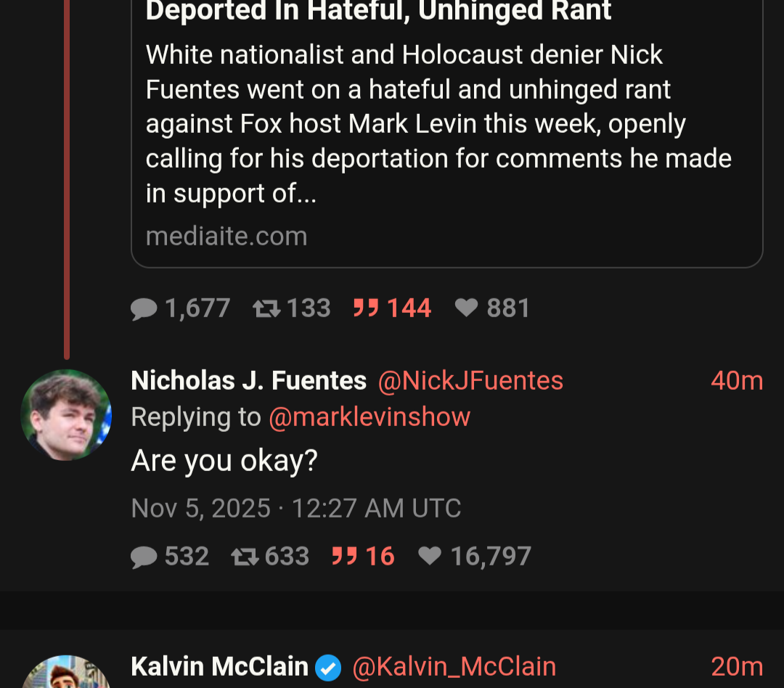Open the mediaite.com link source

coord(226,236)
